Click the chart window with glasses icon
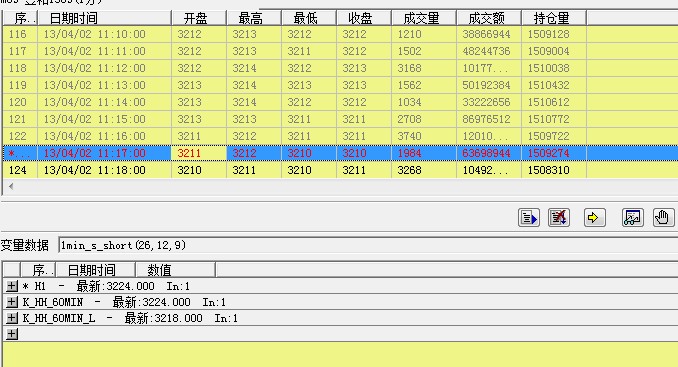 [633, 217]
